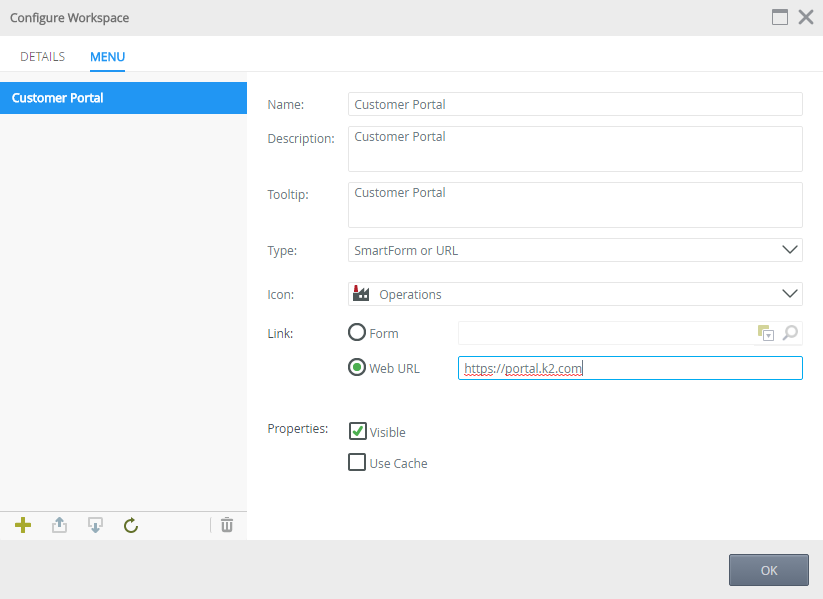
Task: Delete menu item with the trash icon
Action: (227, 525)
